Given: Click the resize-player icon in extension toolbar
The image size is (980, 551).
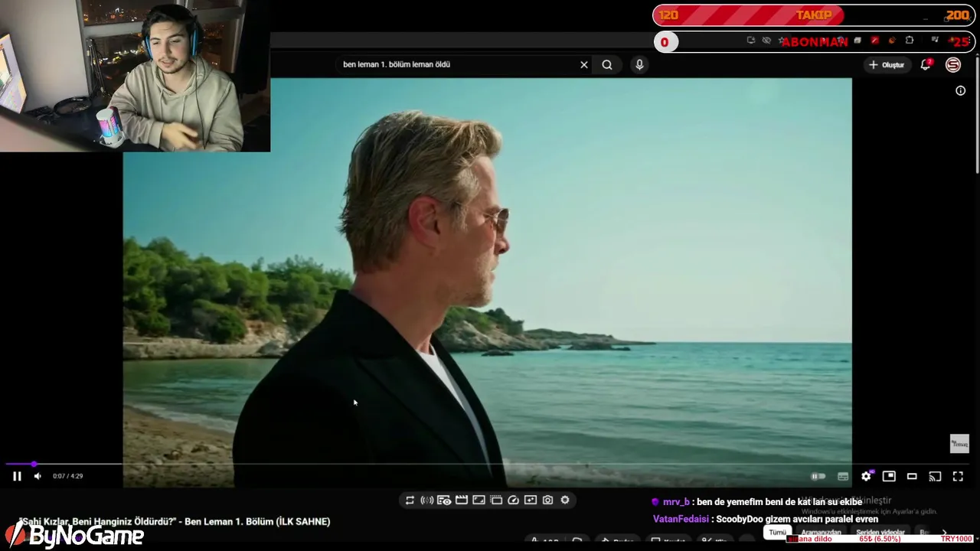Looking at the screenshot, I should [x=479, y=500].
